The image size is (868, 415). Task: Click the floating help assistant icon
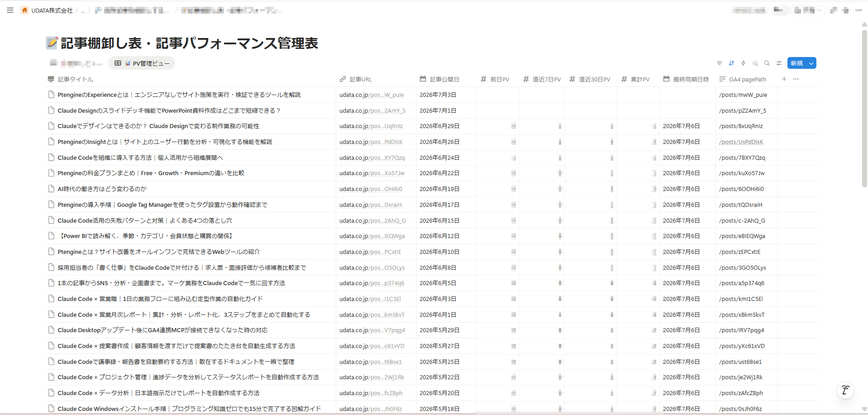845,390
